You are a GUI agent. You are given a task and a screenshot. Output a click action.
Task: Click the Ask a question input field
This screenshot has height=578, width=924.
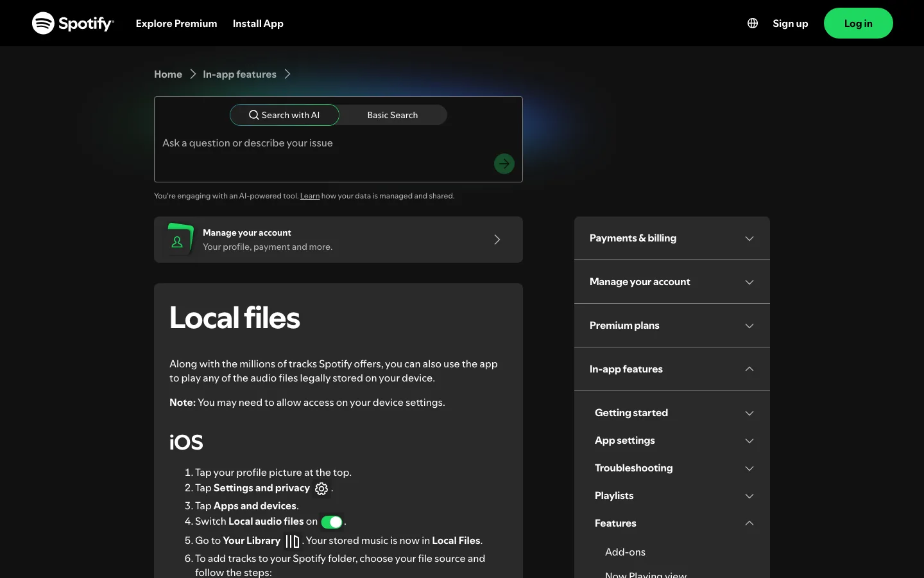click(x=338, y=143)
